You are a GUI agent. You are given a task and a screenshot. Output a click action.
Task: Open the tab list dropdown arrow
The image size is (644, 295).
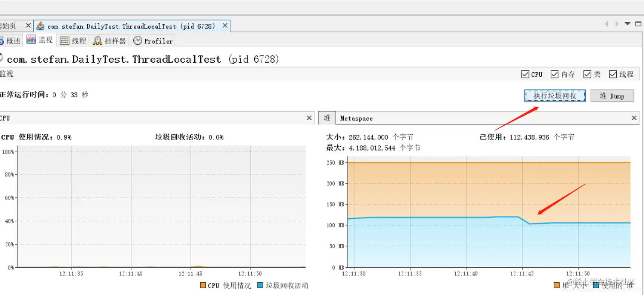click(x=627, y=24)
